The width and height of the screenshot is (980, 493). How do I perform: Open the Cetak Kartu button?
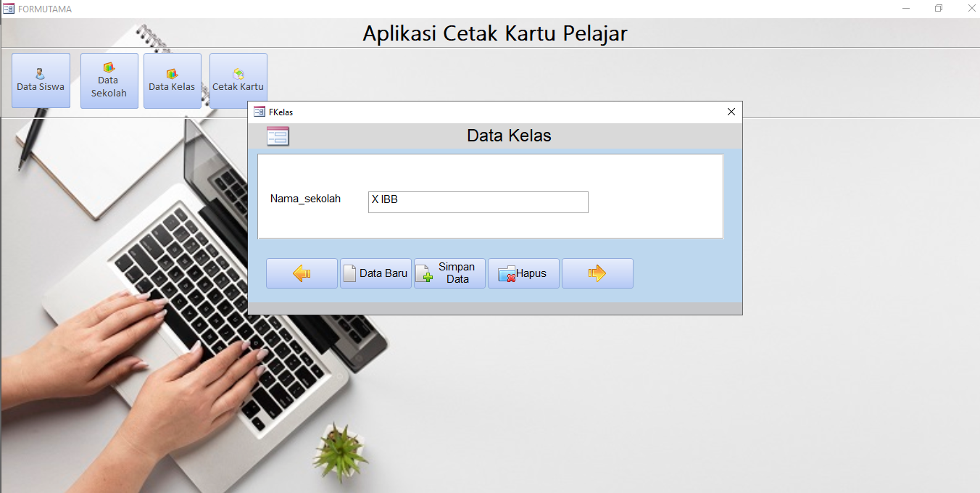(x=238, y=80)
